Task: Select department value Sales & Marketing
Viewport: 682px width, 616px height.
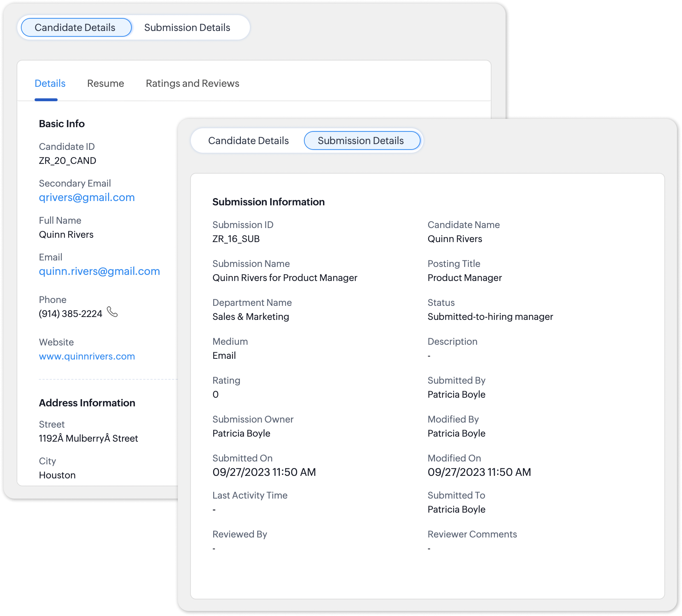Action: (x=251, y=317)
